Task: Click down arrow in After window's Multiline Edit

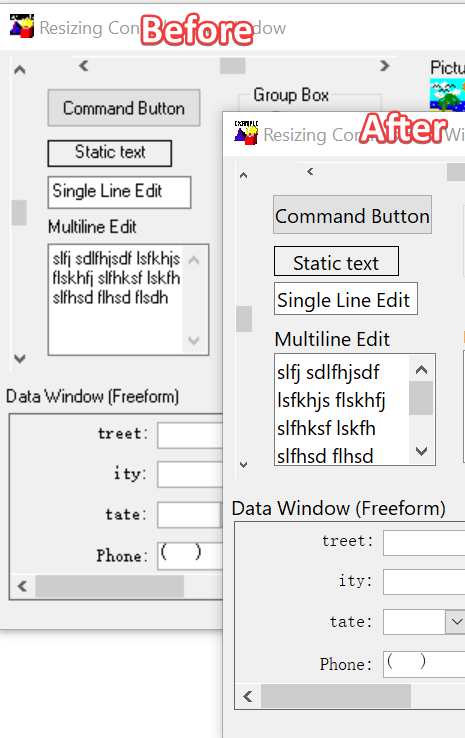Action: tap(422, 451)
